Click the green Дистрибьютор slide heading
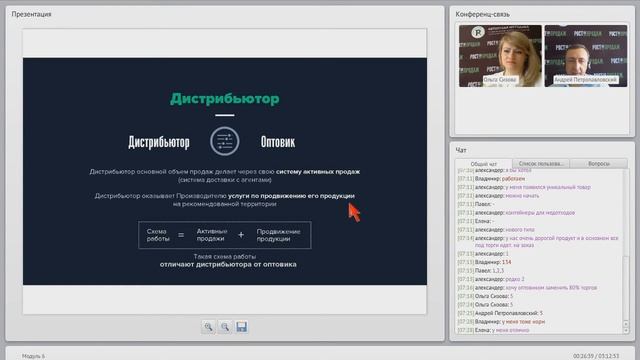Viewport: 640px width, 360px height. click(x=225, y=98)
